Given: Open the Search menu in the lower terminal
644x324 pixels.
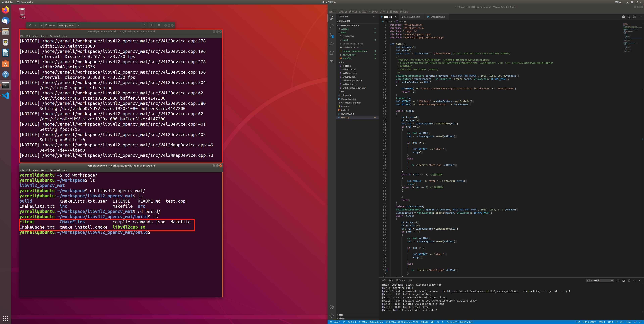Looking at the screenshot, I should [x=44, y=170].
